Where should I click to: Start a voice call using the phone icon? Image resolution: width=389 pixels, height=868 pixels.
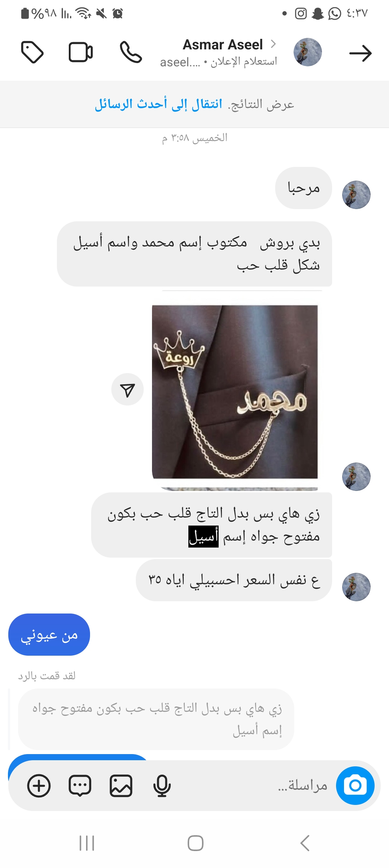[x=131, y=52]
